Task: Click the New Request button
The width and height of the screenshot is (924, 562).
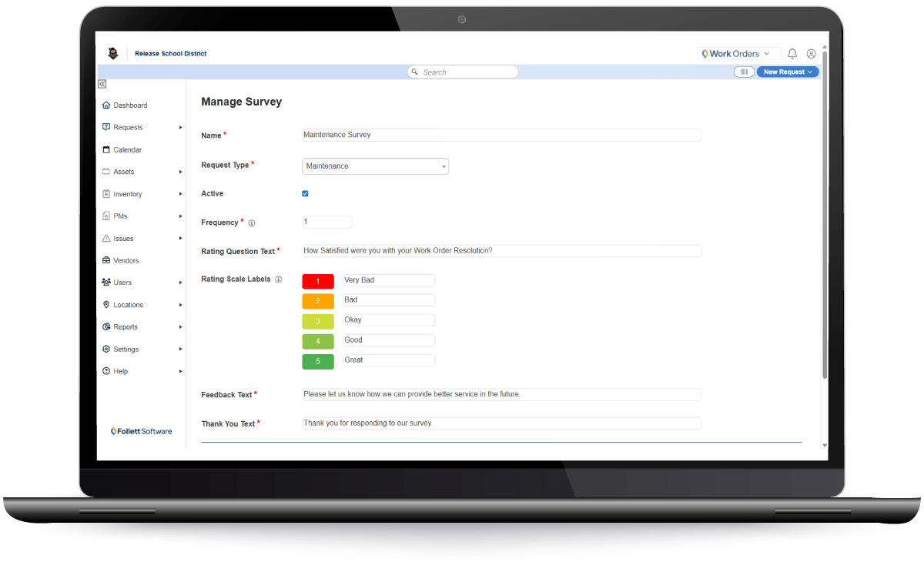Action: coord(784,71)
